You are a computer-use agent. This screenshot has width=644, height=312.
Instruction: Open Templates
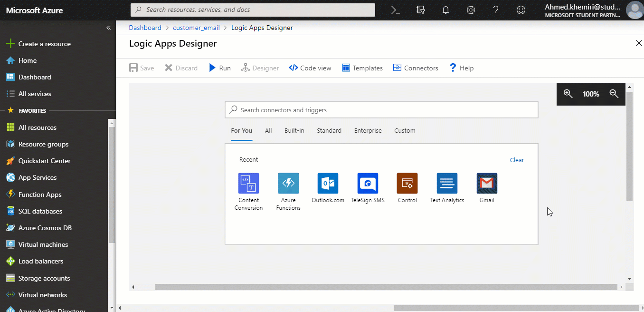click(362, 68)
